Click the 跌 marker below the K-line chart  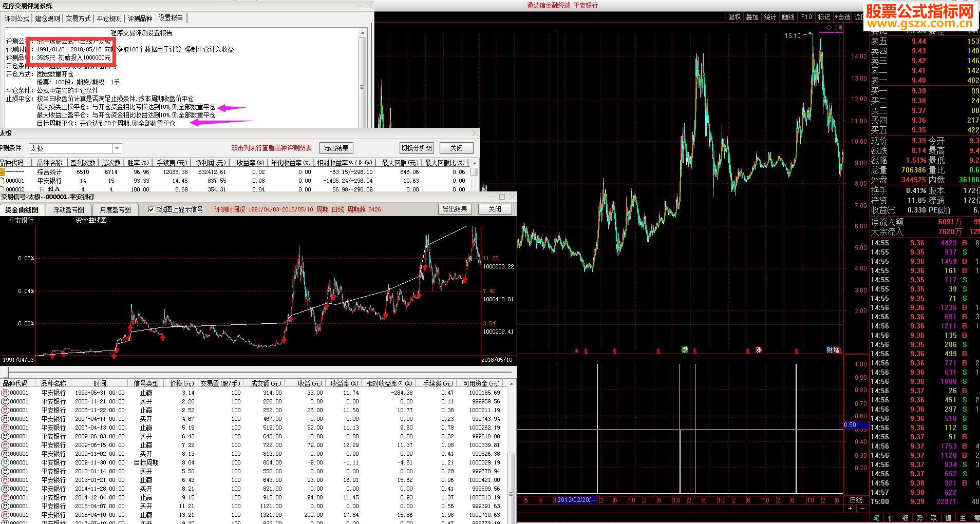tap(685, 350)
